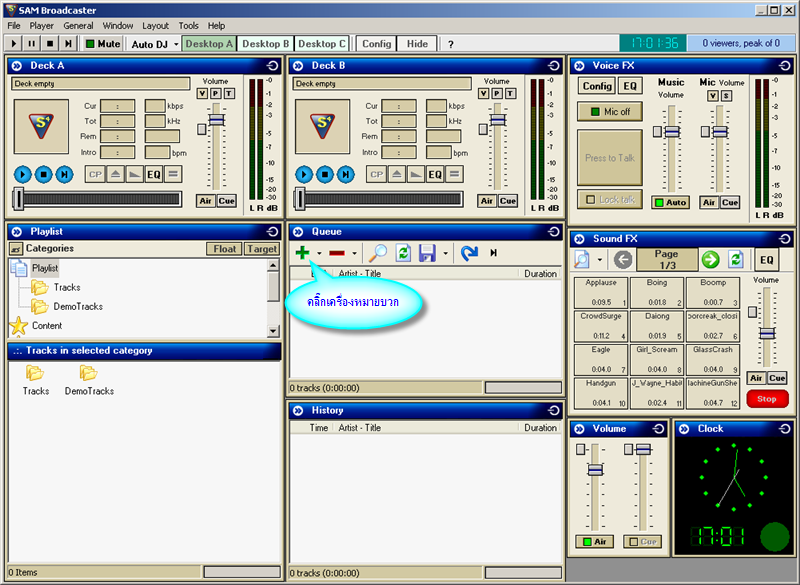Click the lines icon right of Deck B EQ
The image size is (800, 585).
pyautogui.click(x=454, y=174)
